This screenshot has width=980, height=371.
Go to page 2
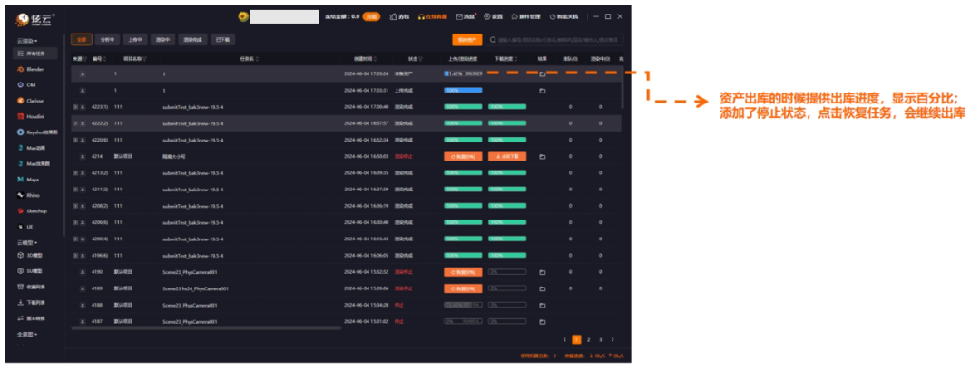coord(588,340)
